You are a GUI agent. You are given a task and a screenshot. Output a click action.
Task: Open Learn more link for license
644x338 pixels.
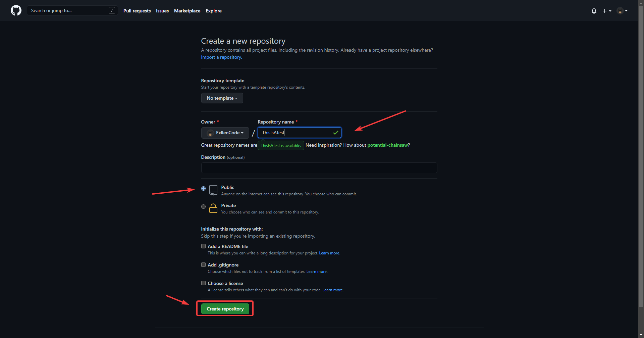[333, 290]
